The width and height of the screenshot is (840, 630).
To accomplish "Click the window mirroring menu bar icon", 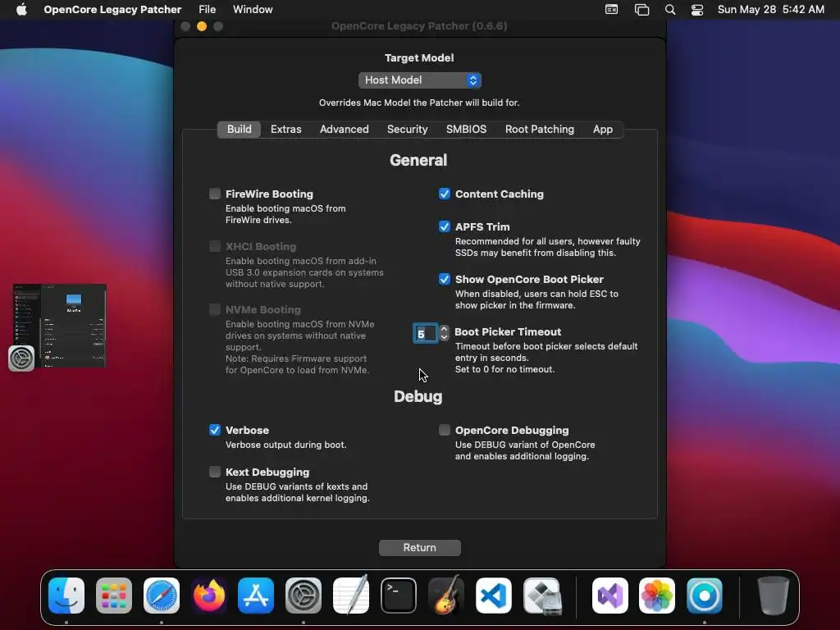I will 641,10.
